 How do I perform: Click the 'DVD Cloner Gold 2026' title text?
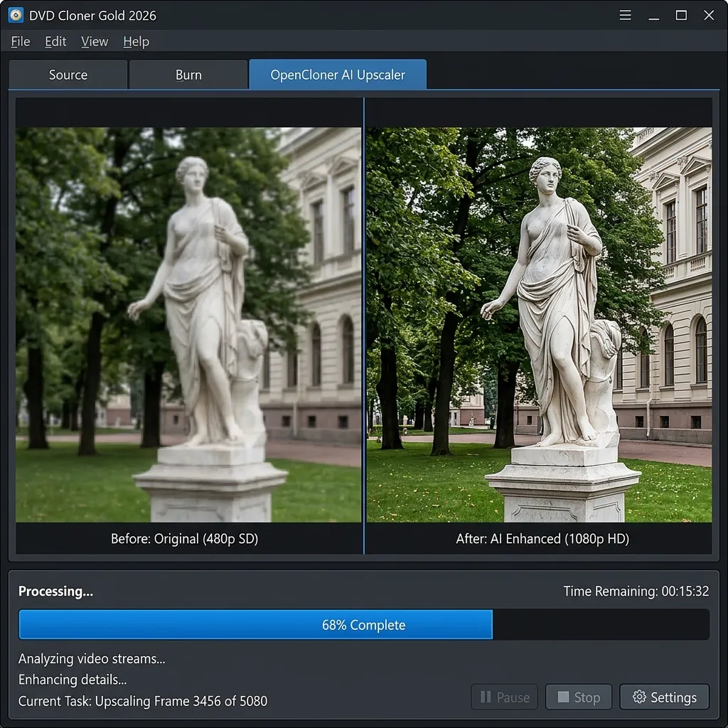pyautogui.click(x=93, y=16)
